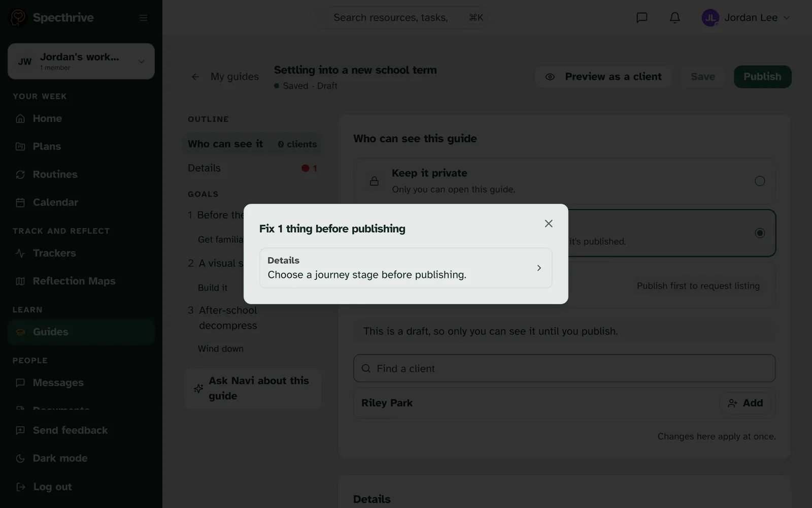
Task: Click the eye icon on Preview button
Action: coord(550,77)
